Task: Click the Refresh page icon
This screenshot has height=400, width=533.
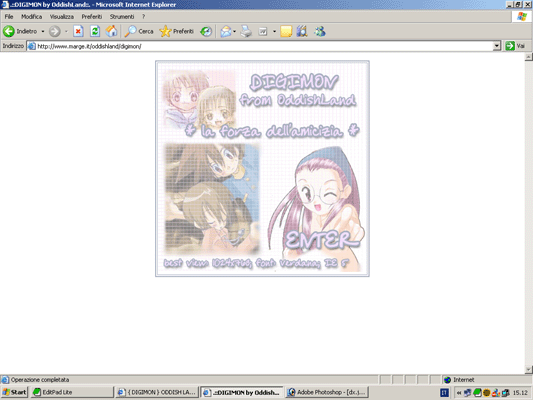Action: click(x=95, y=31)
